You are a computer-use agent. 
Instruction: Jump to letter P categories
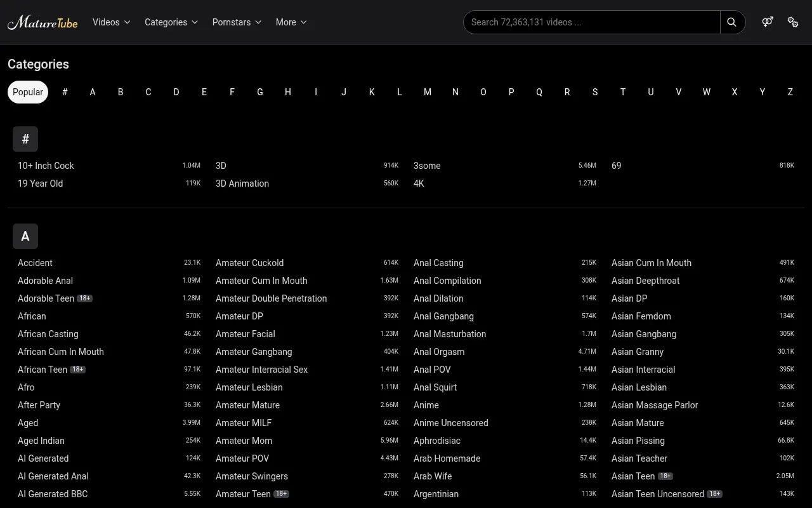pyautogui.click(x=511, y=92)
